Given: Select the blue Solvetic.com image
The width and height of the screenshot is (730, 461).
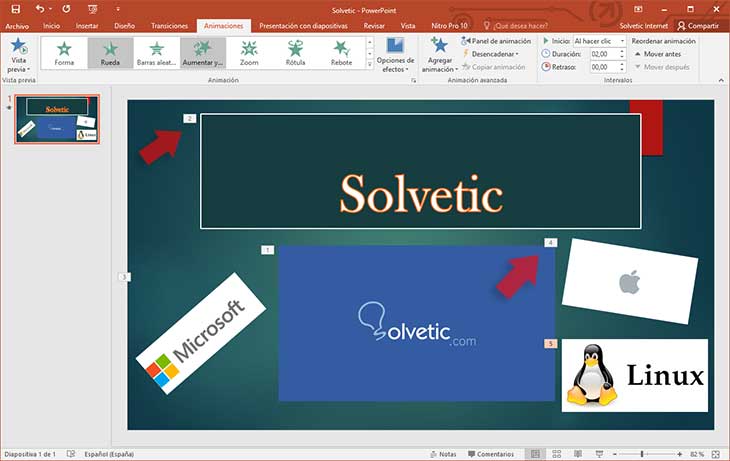Looking at the screenshot, I should coord(417,323).
